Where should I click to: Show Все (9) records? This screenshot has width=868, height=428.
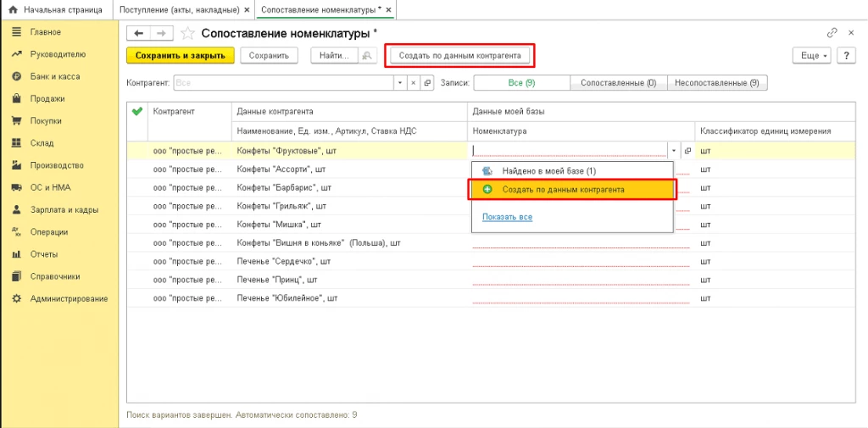(522, 82)
